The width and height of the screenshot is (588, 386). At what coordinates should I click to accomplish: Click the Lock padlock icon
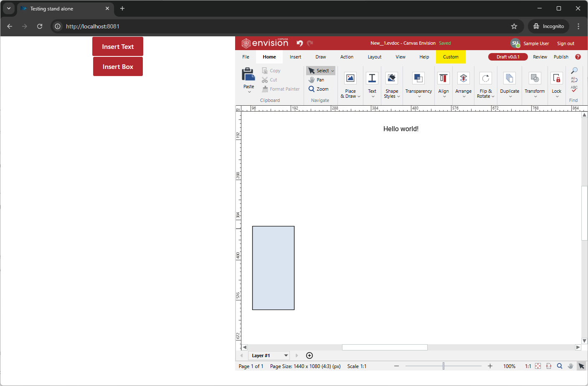(x=556, y=78)
